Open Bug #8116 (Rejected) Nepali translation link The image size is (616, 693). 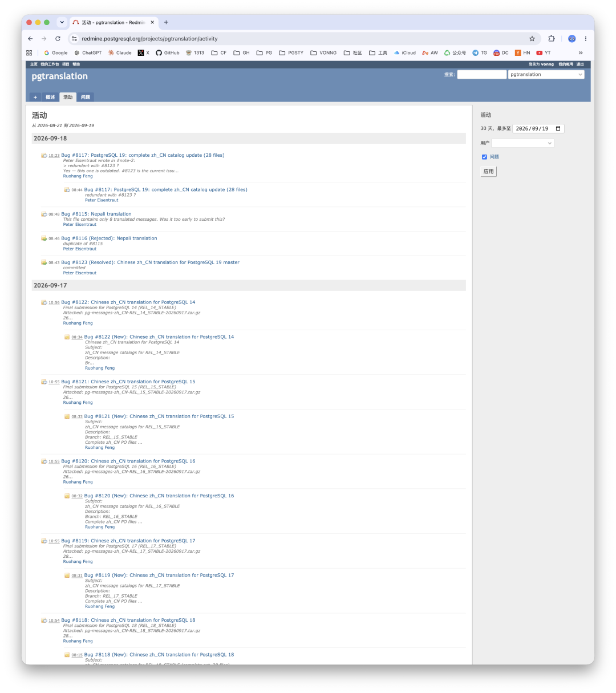click(x=109, y=238)
